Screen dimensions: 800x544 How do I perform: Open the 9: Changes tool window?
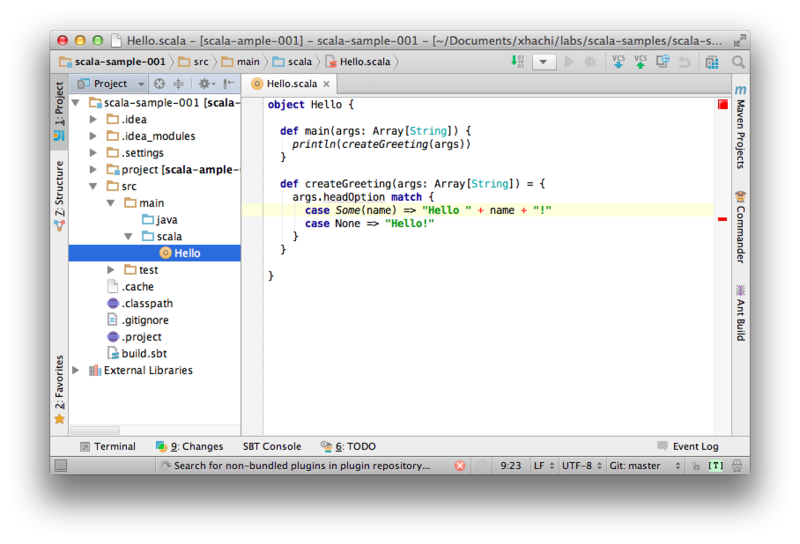click(x=189, y=447)
